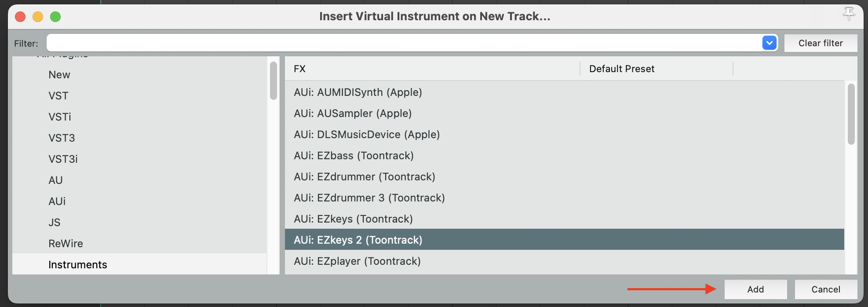This screenshot has width=868, height=307.
Task: Select the Instruments category
Action: click(x=78, y=265)
